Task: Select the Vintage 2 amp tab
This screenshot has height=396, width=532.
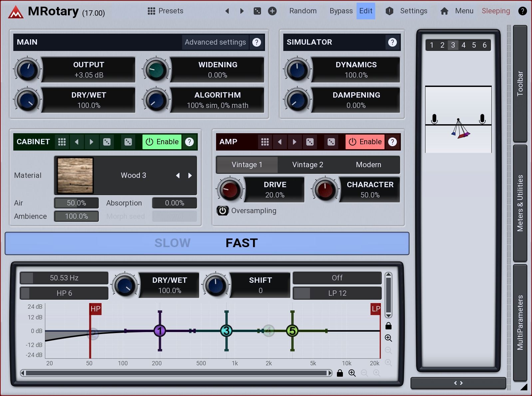Action: pyautogui.click(x=308, y=165)
